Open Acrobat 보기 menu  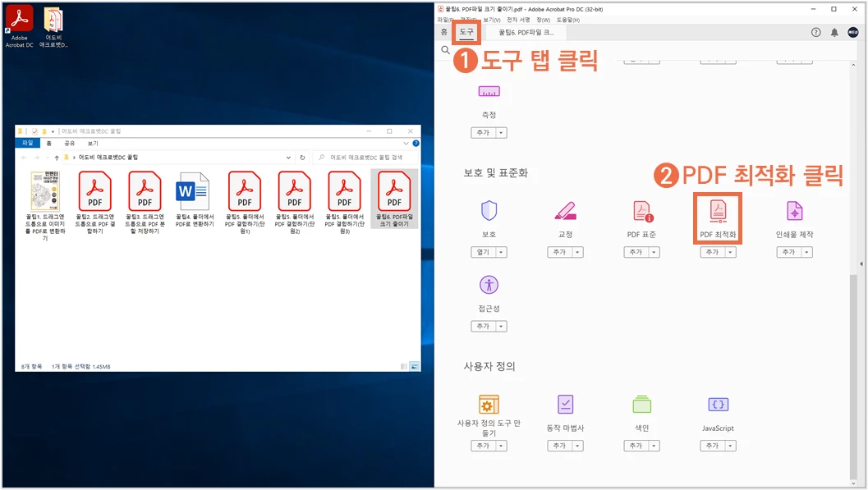pyautogui.click(x=492, y=20)
